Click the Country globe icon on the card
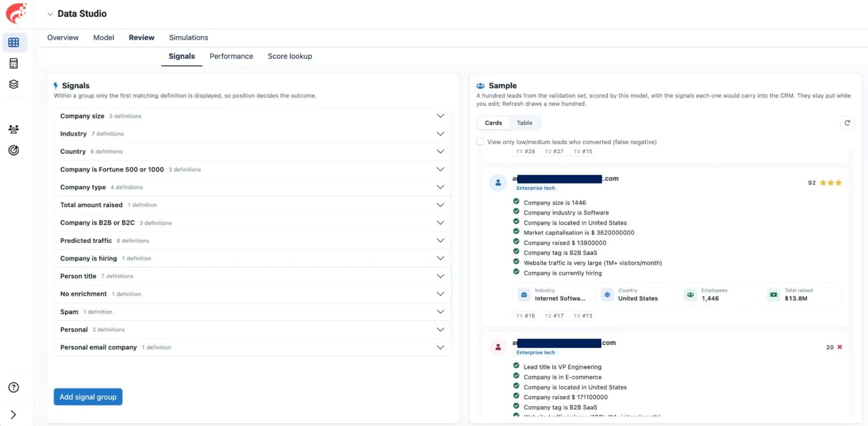868x426 pixels. (x=607, y=294)
